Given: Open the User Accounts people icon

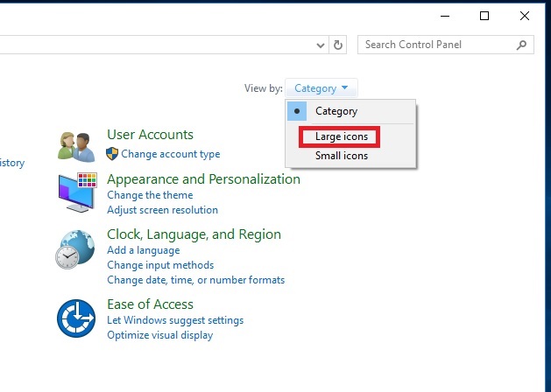Looking at the screenshot, I should (x=76, y=147).
